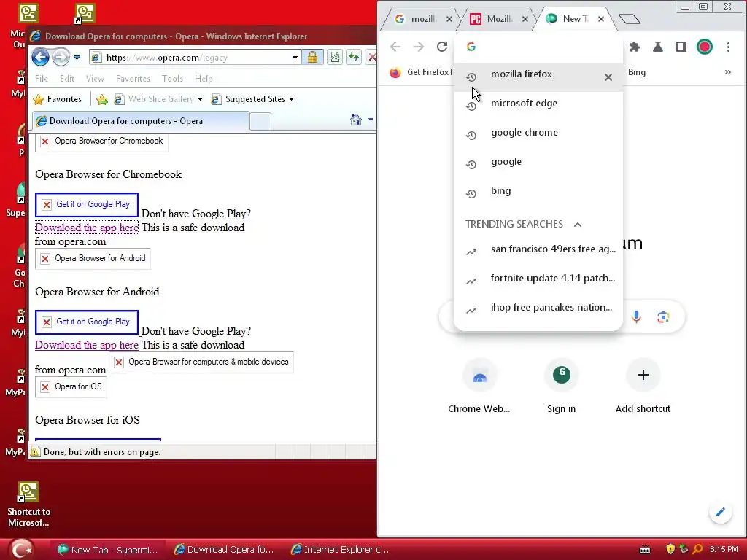
Task: Click the customize Chrome pencil icon
Action: tap(720, 512)
